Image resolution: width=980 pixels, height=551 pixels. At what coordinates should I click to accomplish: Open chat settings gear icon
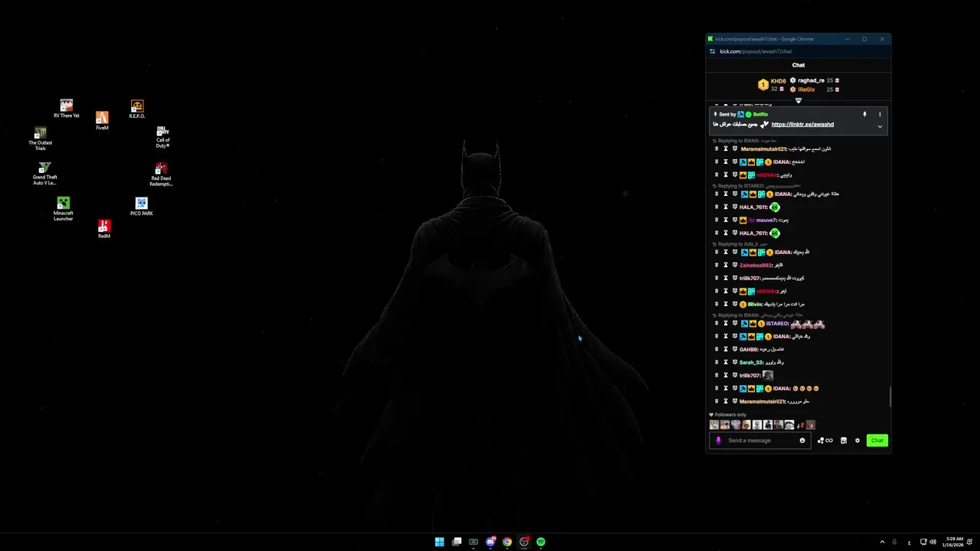click(857, 441)
